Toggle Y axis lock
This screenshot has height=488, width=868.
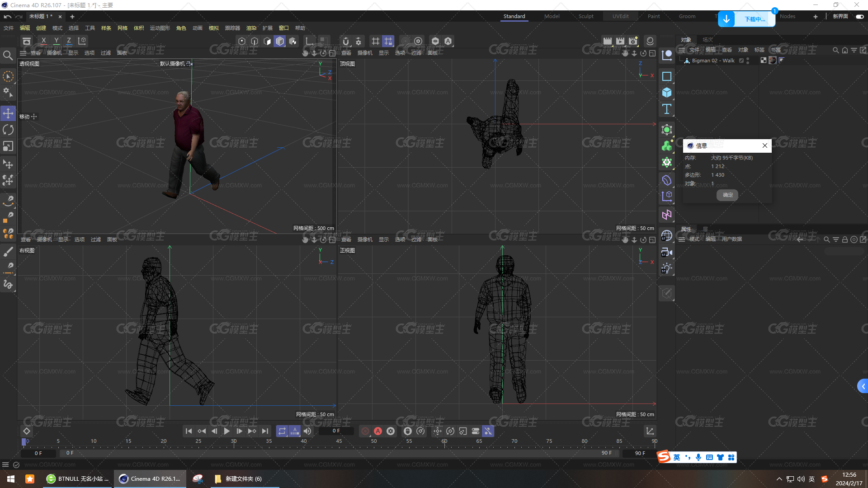point(56,41)
